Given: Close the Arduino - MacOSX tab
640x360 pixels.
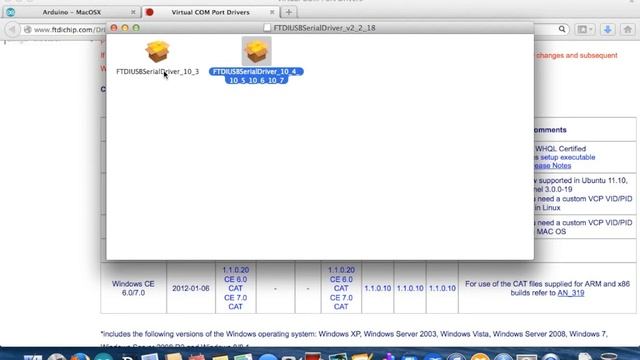Looking at the screenshot, I should [x=133, y=12].
